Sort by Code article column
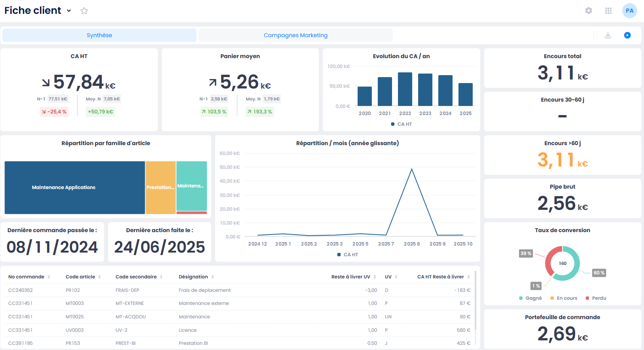644x350 pixels. click(99, 277)
